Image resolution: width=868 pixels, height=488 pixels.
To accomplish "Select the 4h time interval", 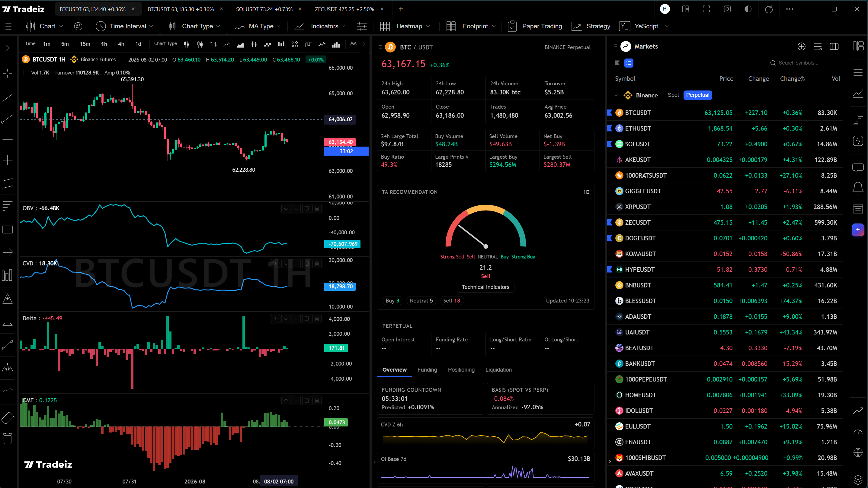I will pyautogui.click(x=121, y=44).
